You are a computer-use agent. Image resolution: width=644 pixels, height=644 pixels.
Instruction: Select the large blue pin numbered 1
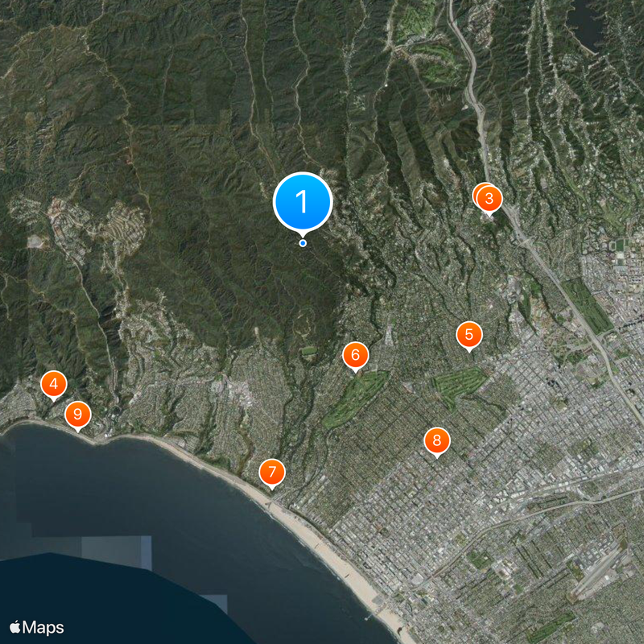click(x=303, y=202)
